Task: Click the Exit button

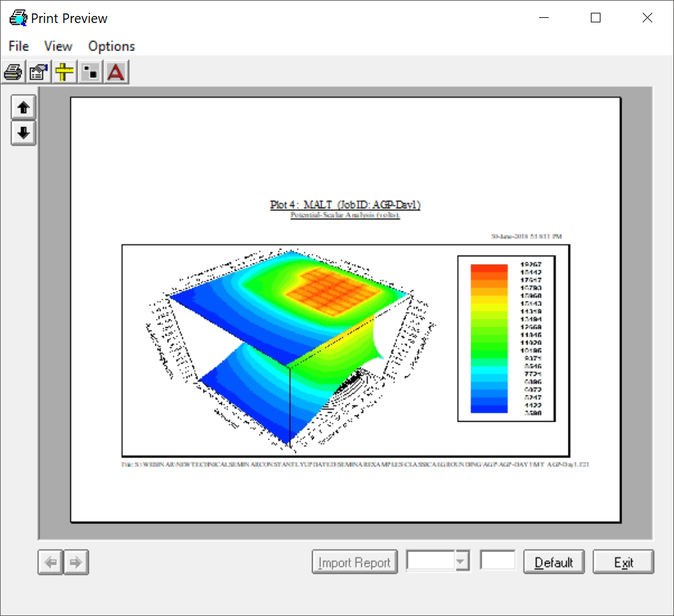Action: point(623,562)
